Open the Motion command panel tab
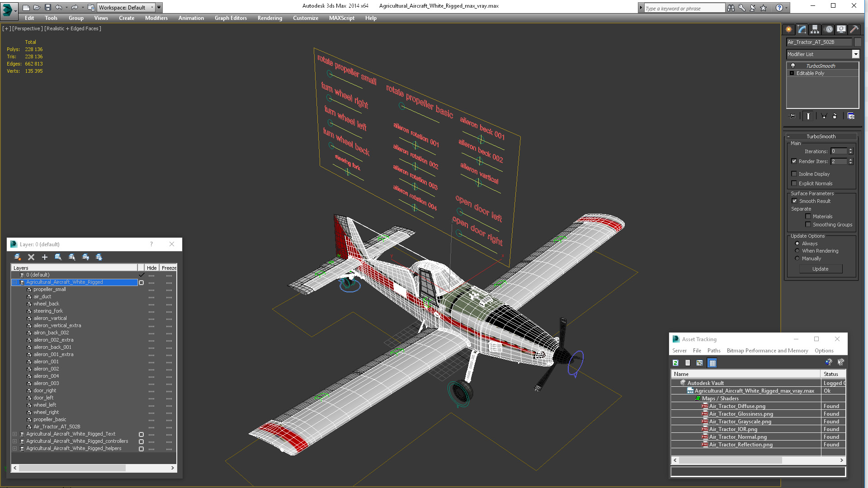Screen dimensions: 868x488 (x=828, y=29)
